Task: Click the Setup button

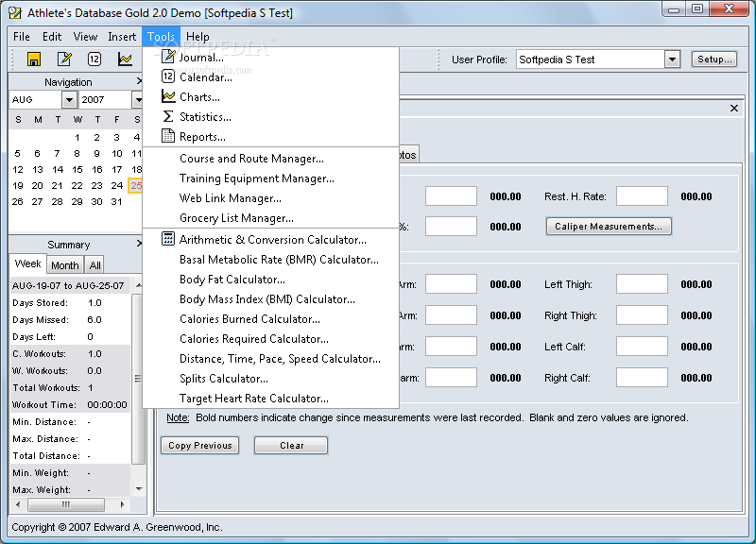Action: (x=714, y=59)
